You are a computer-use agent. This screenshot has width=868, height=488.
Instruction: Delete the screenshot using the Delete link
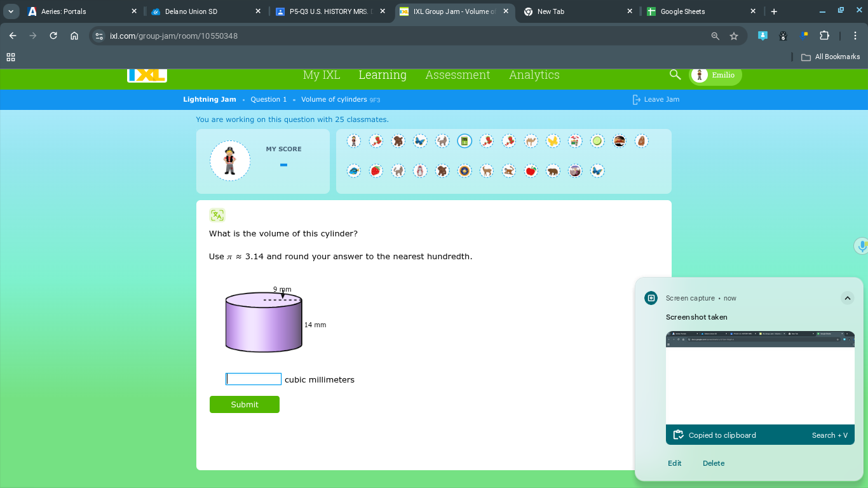point(713,463)
